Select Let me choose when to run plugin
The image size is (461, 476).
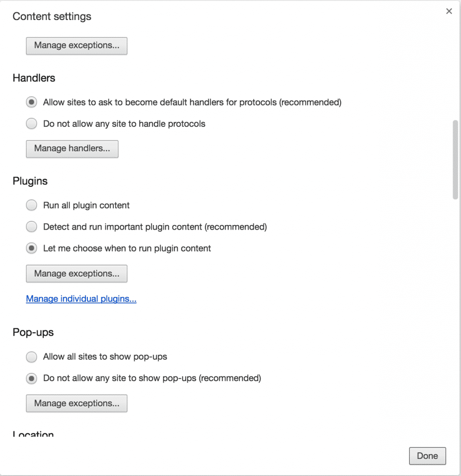[x=32, y=248]
